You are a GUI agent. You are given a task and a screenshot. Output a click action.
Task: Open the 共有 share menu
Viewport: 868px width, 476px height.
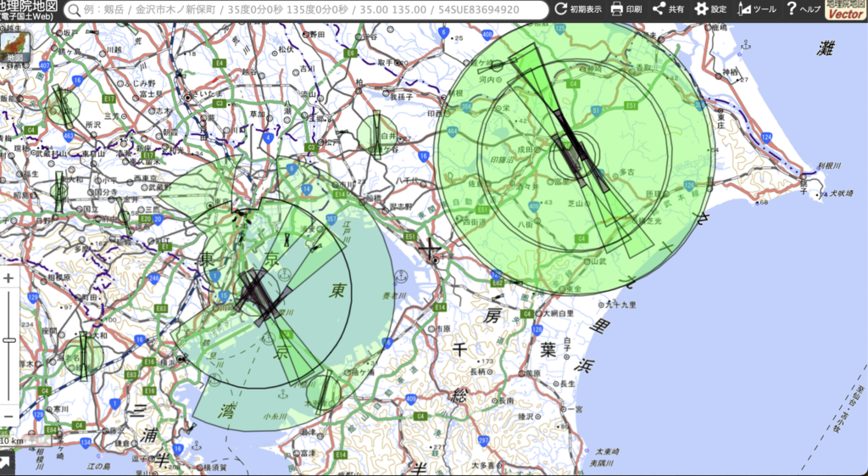[x=668, y=9]
